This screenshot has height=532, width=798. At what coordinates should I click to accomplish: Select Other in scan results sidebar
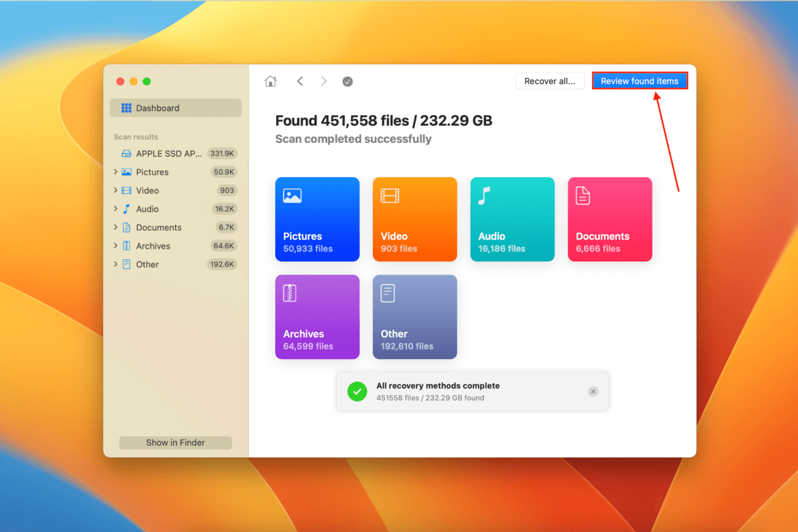(x=176, y=265)
